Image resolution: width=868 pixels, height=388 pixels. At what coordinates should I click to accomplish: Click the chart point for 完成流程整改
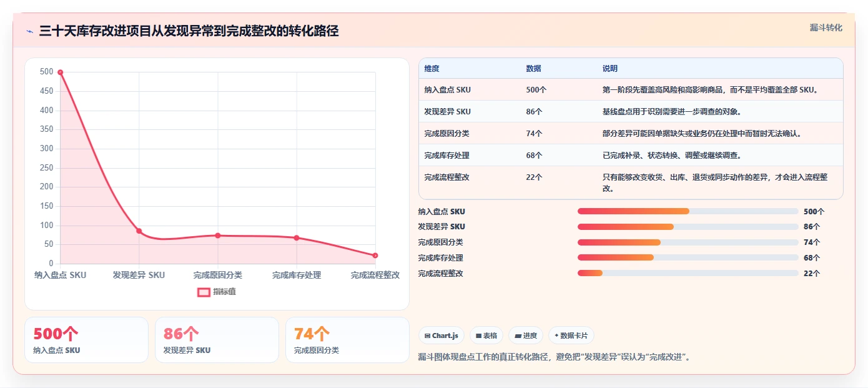(x=375, y=256)
